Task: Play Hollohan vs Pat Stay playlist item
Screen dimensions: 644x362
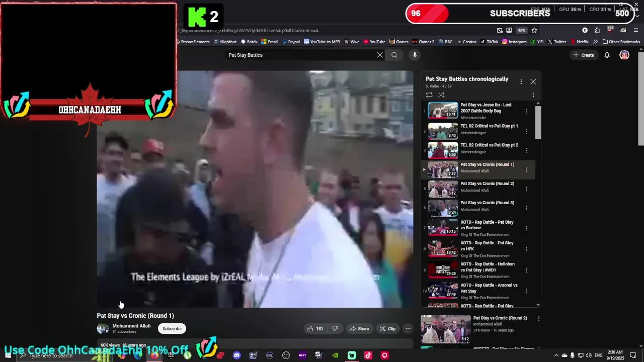Action: [478, 270]
